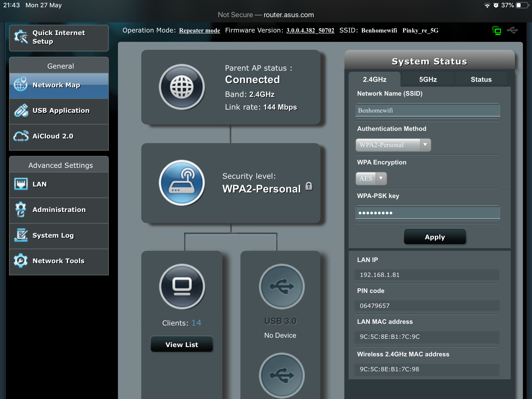This screenshot has height=399, width=532.
Task: Click the LAN MAC address 9C:5C:8E:B1:7C:9C
Action: point(390,337)
